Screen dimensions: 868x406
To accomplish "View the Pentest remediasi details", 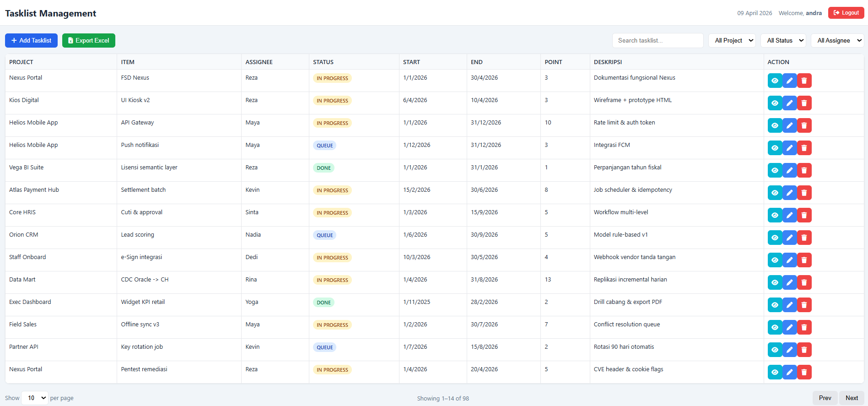I will click(x=775, y=372).
